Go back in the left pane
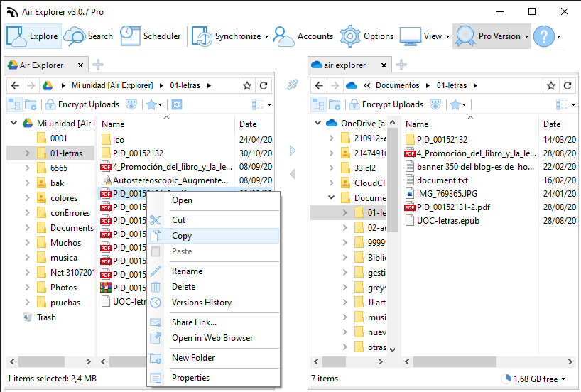Image resolution: width=581 pixels, height=392 pixels. (15, 86)
